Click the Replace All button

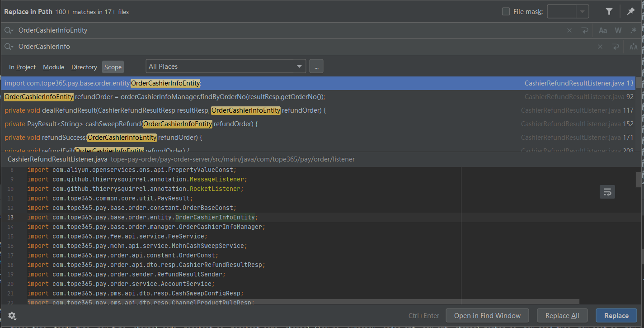(x=562, y=315)
